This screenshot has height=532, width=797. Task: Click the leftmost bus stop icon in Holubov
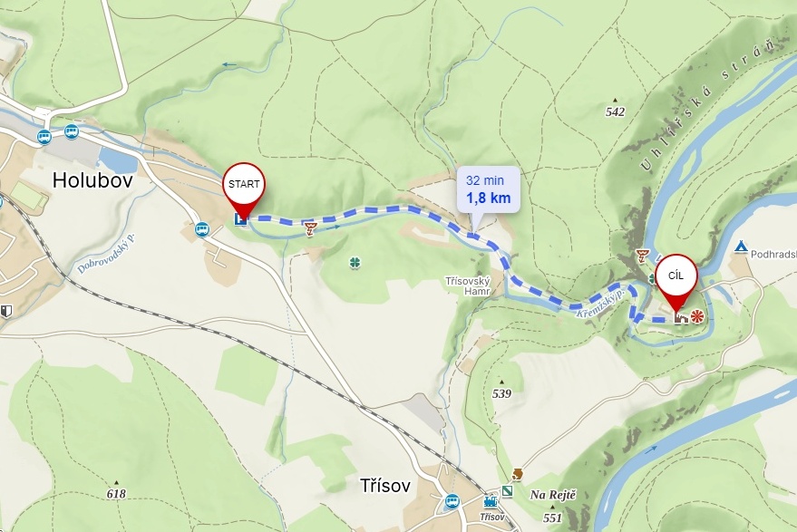pyautogui.click(x=44, y=137)
